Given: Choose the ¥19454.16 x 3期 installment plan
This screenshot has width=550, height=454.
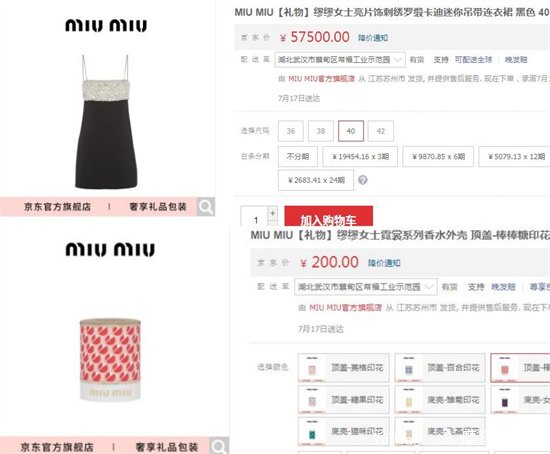Looking at the screenshot, I should click(360, 156).
